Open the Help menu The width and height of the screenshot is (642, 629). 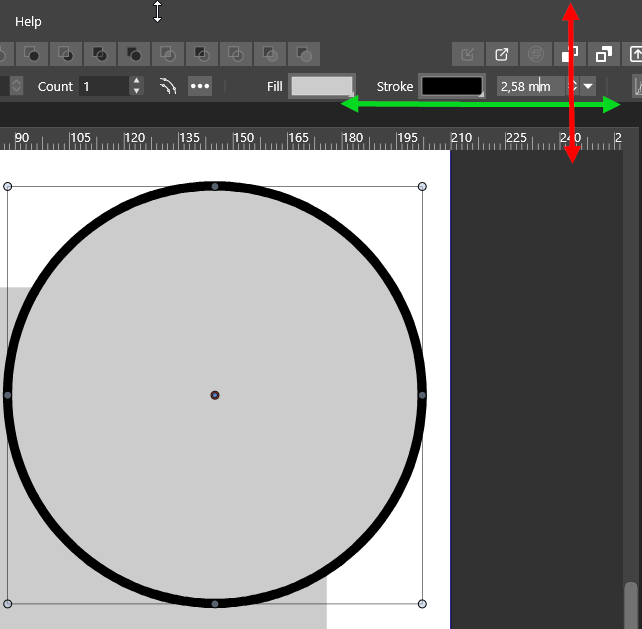(x=28, y=21)
